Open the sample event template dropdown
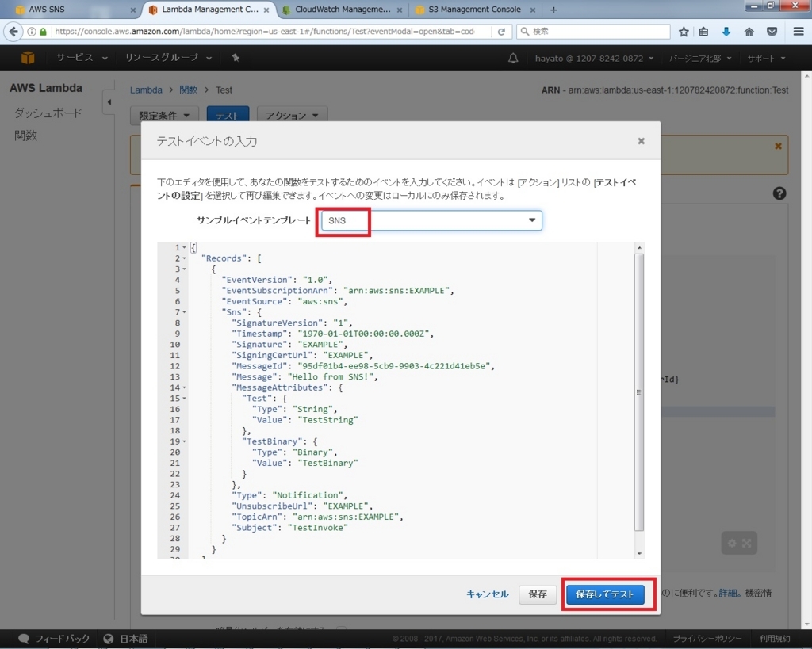 pyautogui.click(x=431, y=220)
